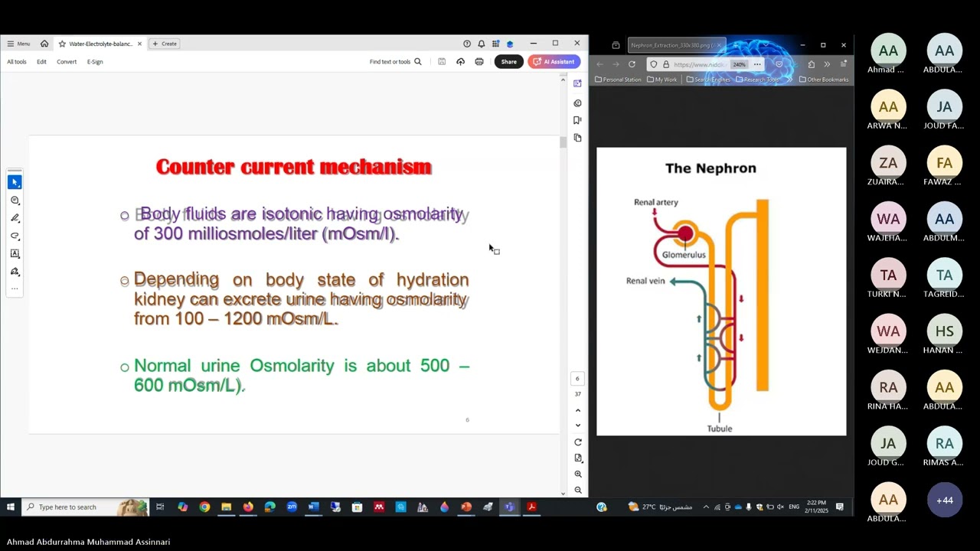
Task: Go to previous page with up chevron
Action: pos(578,410)
